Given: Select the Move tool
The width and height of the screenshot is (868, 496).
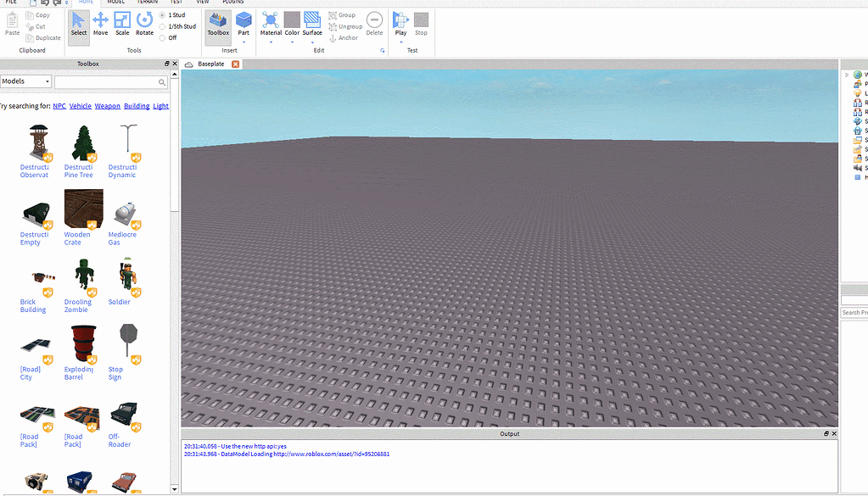Looking at the screenshot, I should (x=100, y=23).
